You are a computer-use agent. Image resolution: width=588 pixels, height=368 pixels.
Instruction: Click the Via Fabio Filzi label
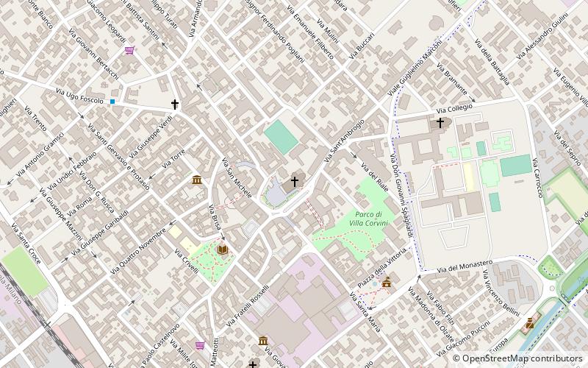point(440,308)
